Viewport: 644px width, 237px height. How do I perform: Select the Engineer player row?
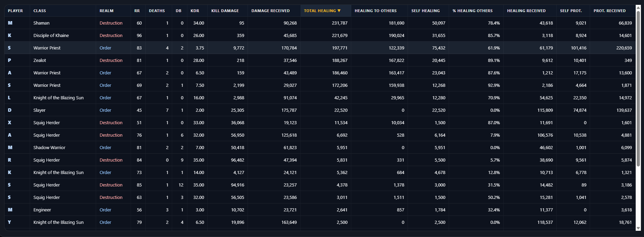pos(320,210)
